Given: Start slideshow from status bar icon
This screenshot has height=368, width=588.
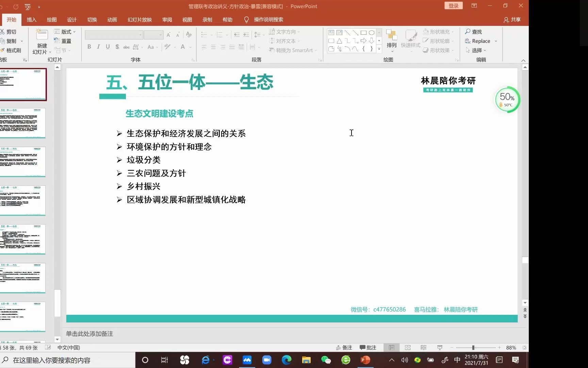Looking at the screenshot, I should pyautogui.click(x=439, y=347).
